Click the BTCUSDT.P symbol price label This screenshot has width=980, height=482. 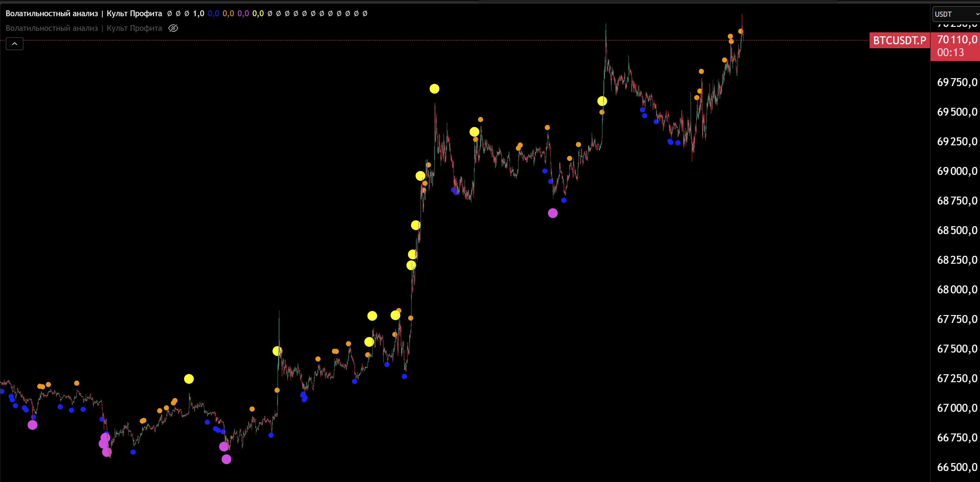899,40
